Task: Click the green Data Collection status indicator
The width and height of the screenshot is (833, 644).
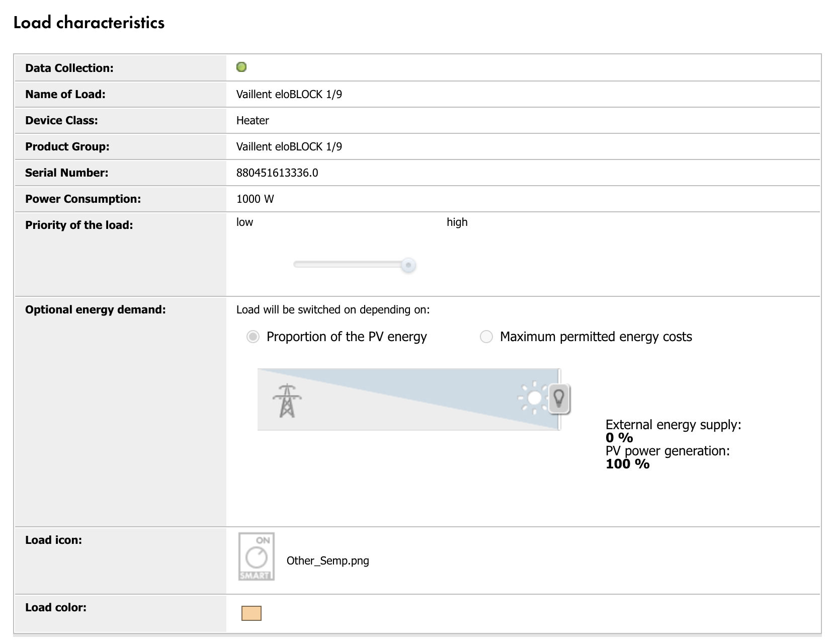Action: coord(241,67)
